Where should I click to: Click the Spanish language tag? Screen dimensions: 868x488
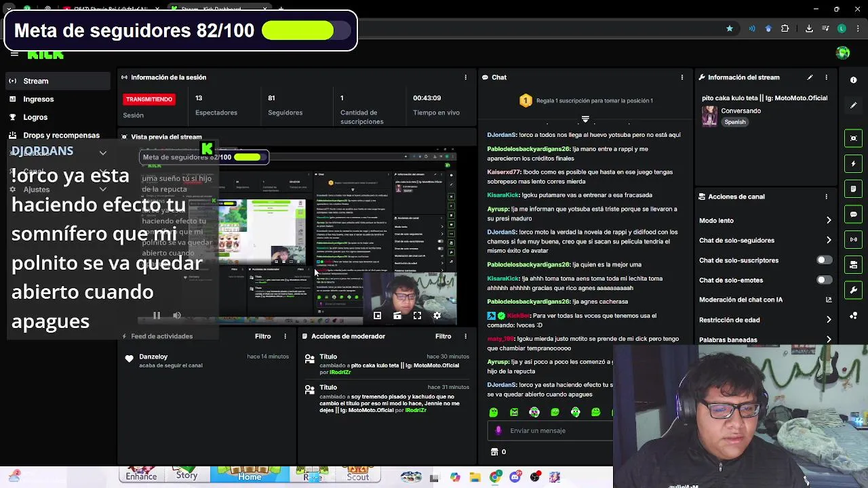click(x=734, y=122)
